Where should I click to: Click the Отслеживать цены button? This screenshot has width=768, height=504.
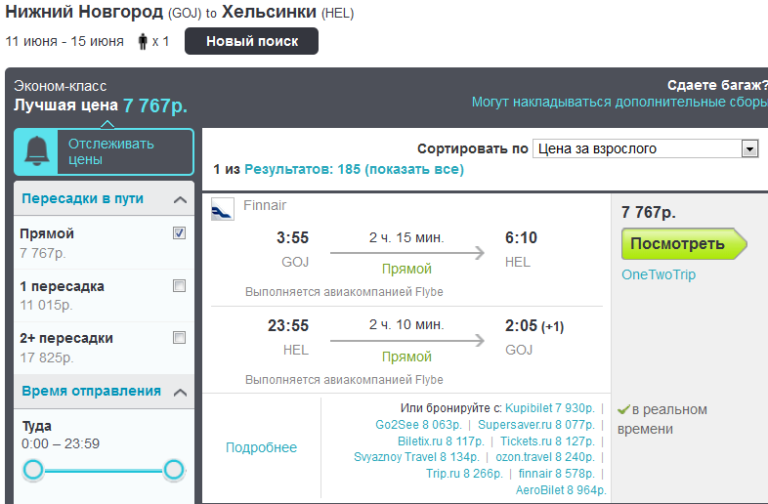[124, 151]
